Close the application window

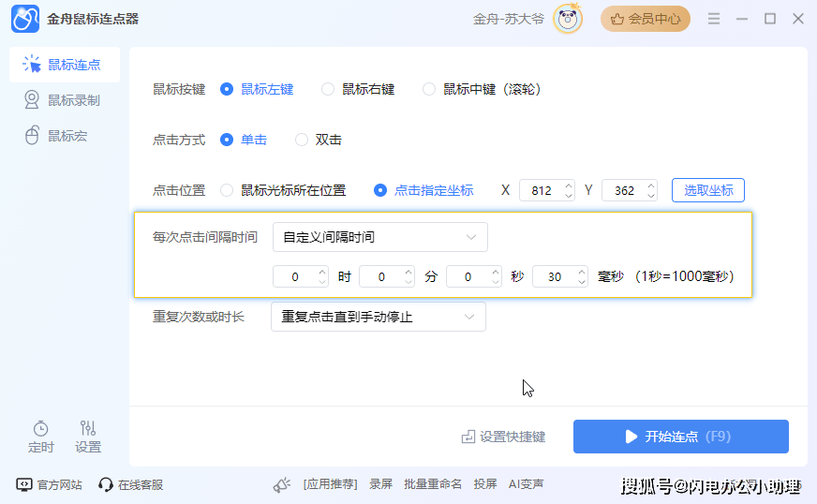click(x=798, y=20)
